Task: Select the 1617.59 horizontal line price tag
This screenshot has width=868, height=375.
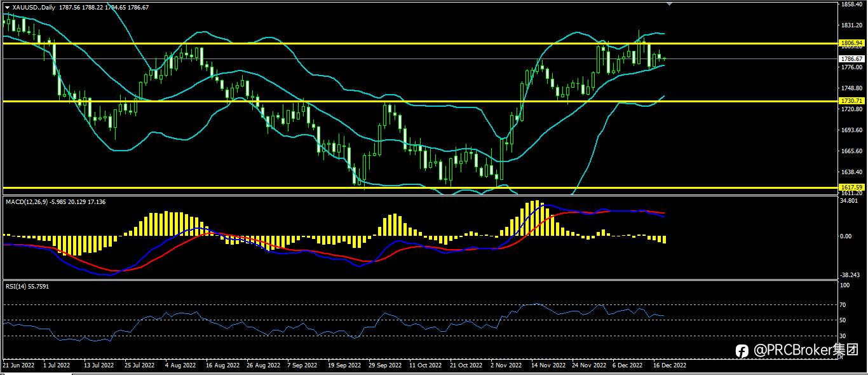Action: 850,187
